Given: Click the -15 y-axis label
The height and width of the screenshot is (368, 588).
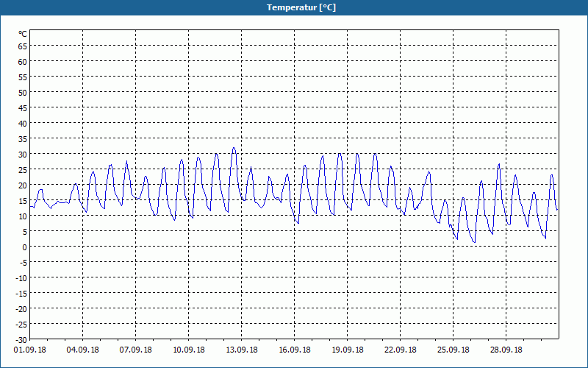Looking at the screenshot, I should (21, 293).
